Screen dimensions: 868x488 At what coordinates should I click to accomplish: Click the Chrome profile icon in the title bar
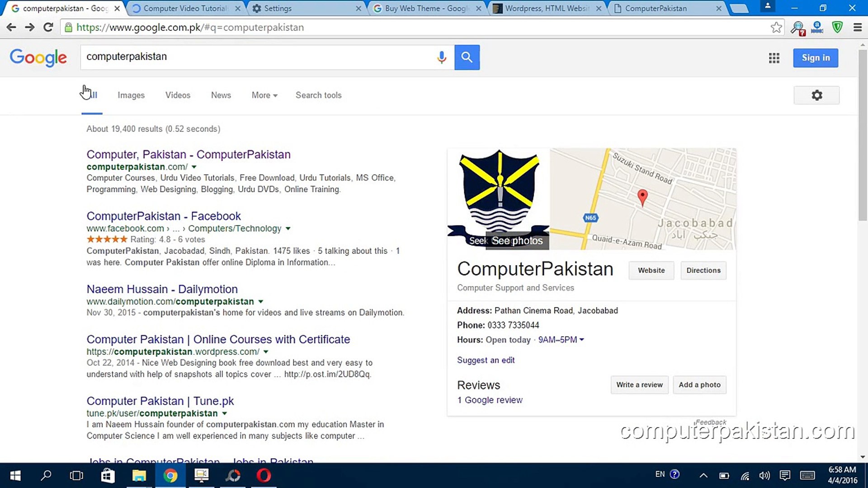tap(767, 6)
